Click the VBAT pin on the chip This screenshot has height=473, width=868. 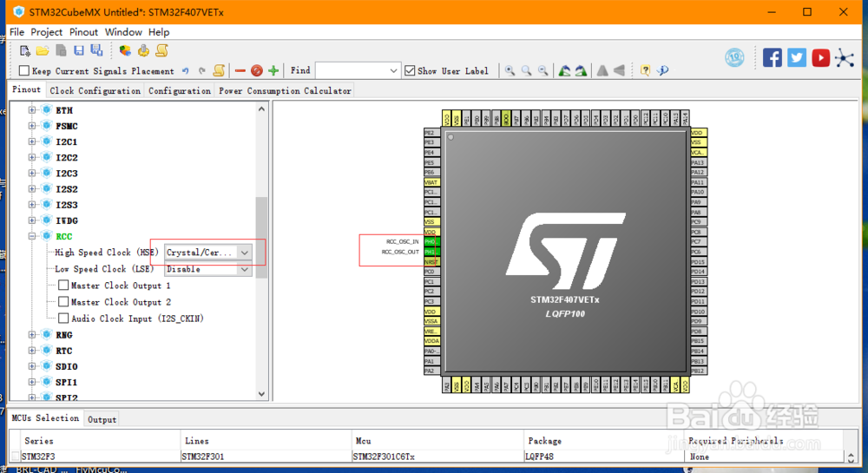tap(431, 182)
